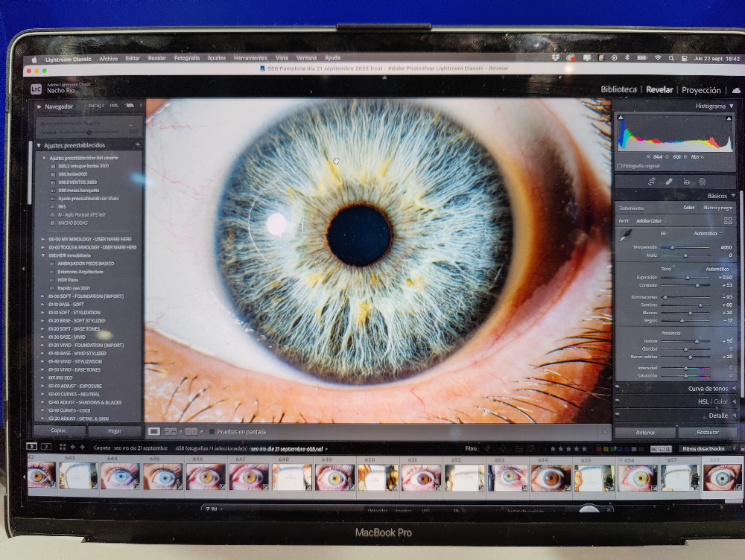Toggle the shadow clipping indicator in histogram

click(x=621, y=118)
